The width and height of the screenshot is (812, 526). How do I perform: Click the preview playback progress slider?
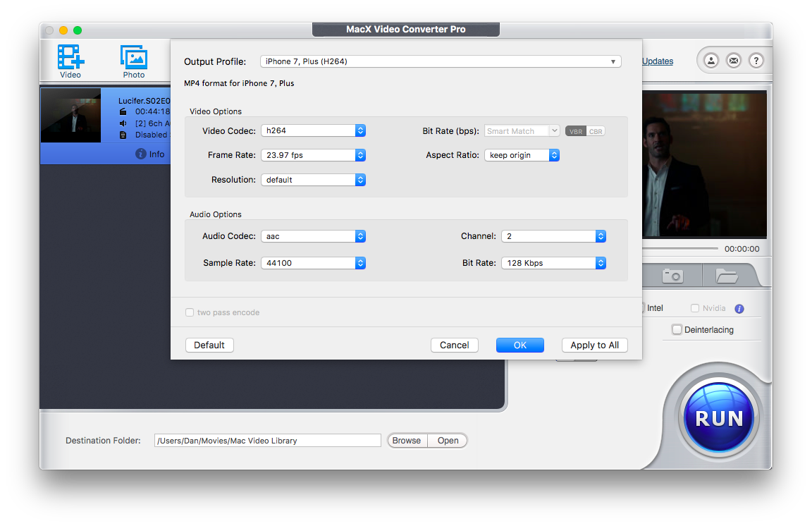pyautogui.click(x=680, y=249)
